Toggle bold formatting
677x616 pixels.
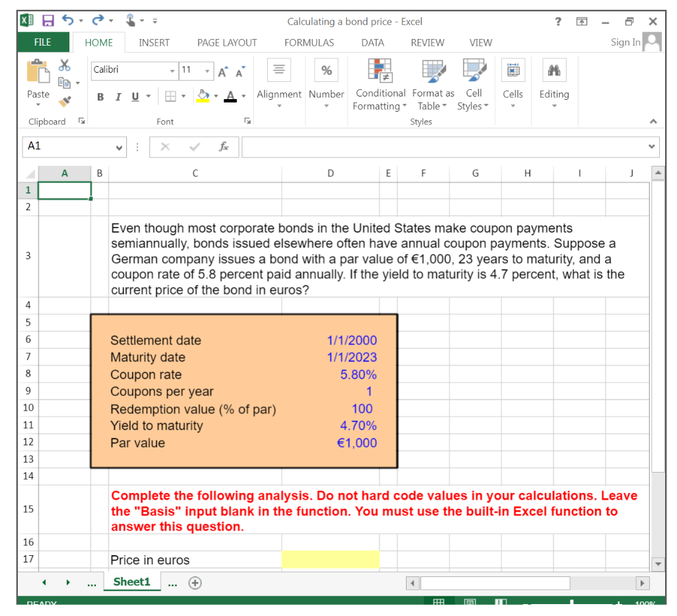100,96
